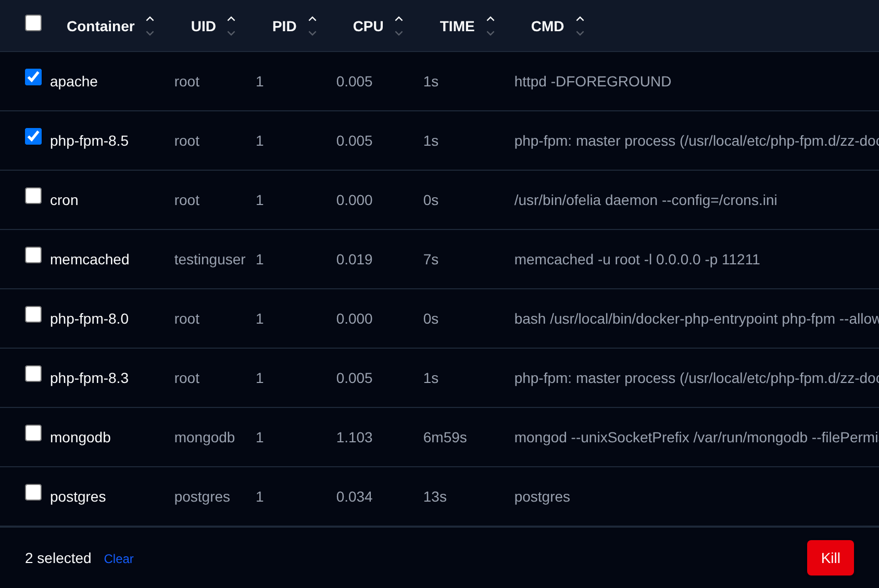Sort by Container column arrows

150,26
